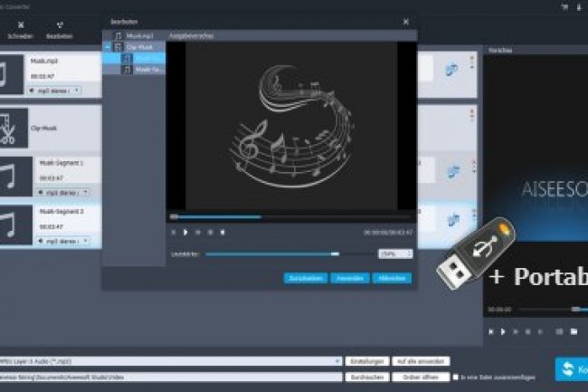The height and width of the screenshot is (392, 588).
Task: Select Musik.mp3 in the dialog file tree
Action: click(134, 35)
